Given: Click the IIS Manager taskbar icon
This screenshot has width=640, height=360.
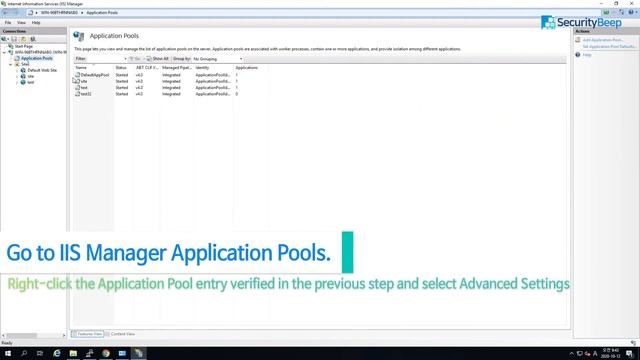Looking at the screenshot, I should (x=139, y=353).
